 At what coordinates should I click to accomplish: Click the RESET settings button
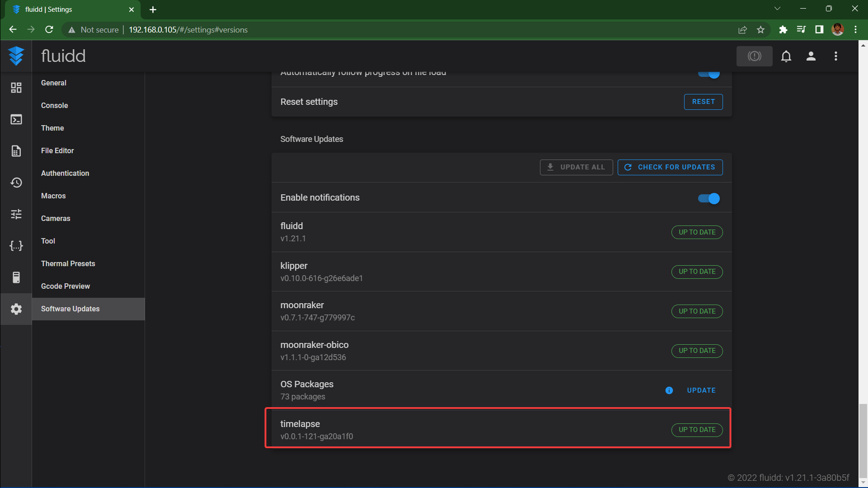click(704, 102)
